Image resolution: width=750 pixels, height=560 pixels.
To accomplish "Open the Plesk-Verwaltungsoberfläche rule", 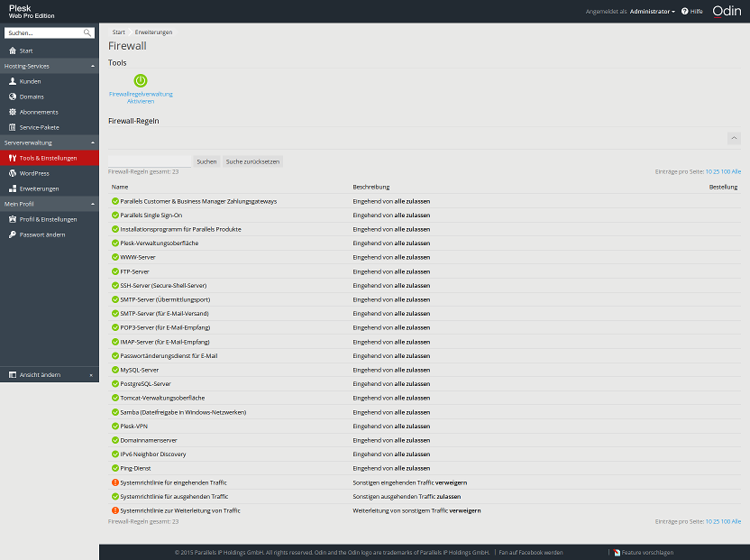I will coord(160,243).
